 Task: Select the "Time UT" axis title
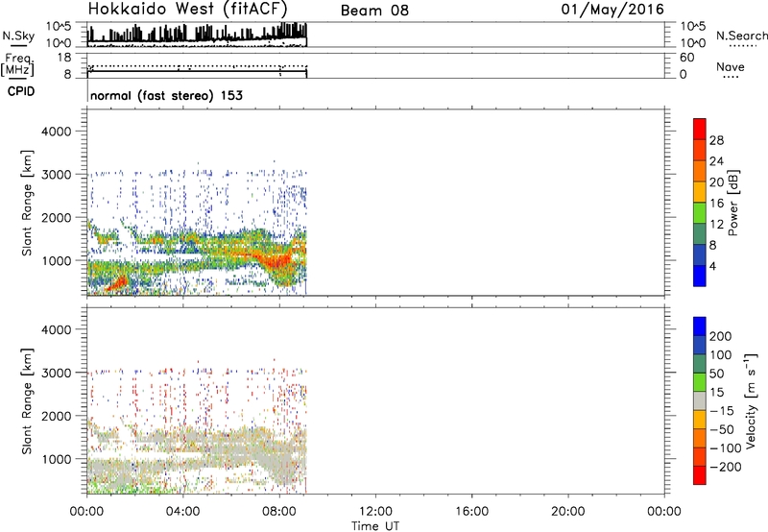375,526
